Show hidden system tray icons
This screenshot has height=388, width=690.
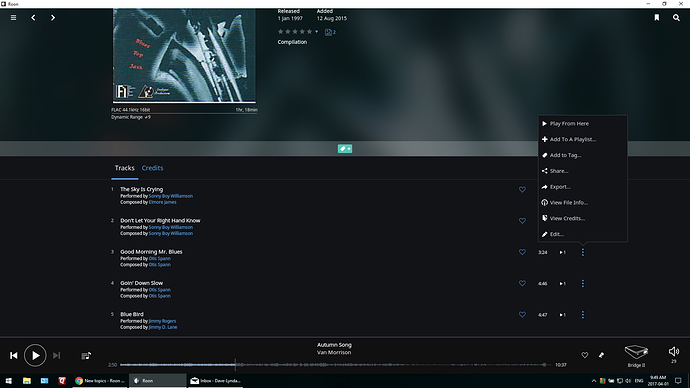594,381
